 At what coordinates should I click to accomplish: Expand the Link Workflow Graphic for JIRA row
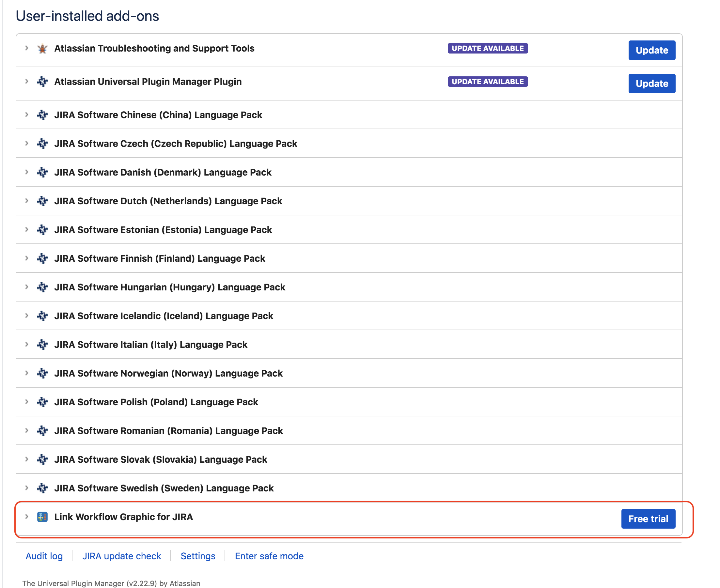tap(27, 517)
